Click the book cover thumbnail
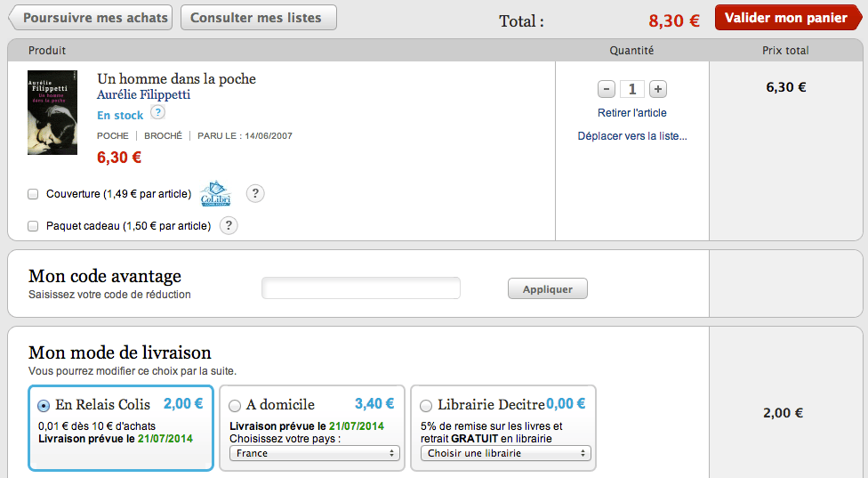This screenshot has height=478, width=868. click(52, 112)
